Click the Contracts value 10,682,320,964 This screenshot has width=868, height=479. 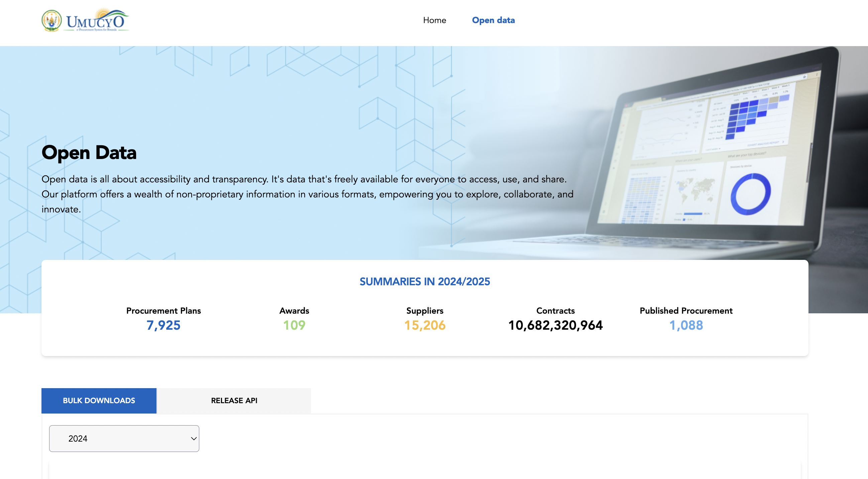[555, 325]
